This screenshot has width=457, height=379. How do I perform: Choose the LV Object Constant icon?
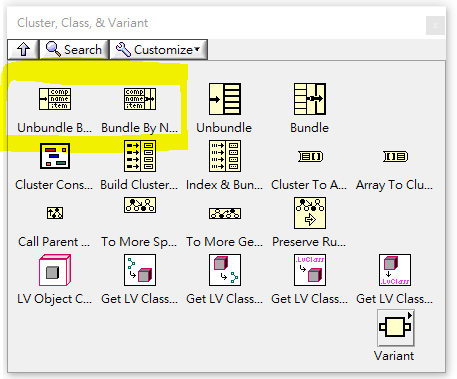[55, 270]
